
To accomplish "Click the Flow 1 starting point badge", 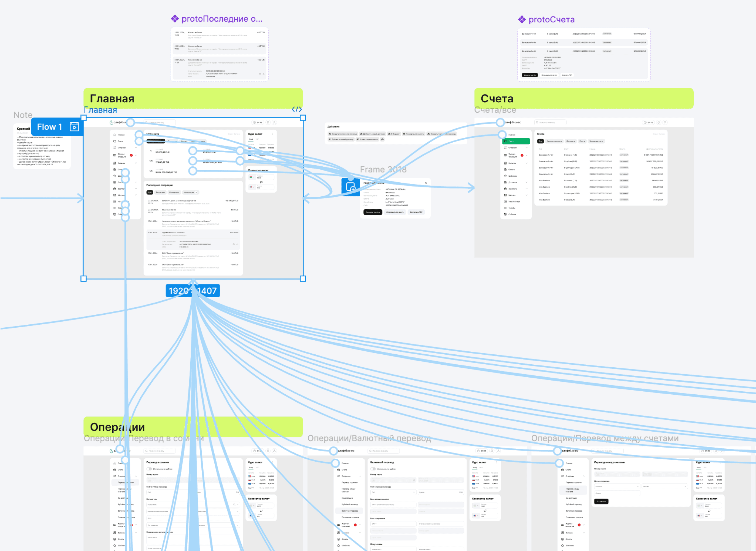I will [57, 127].
